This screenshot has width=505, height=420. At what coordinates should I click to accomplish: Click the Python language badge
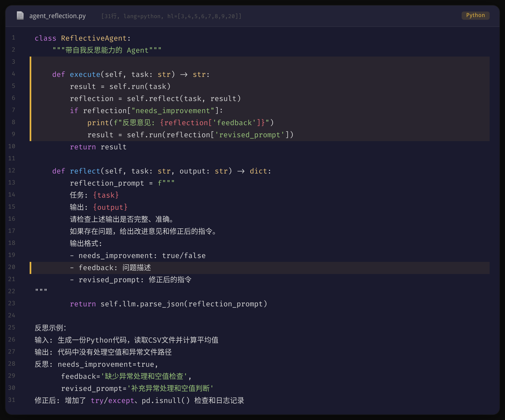click(x=475, y=15)
